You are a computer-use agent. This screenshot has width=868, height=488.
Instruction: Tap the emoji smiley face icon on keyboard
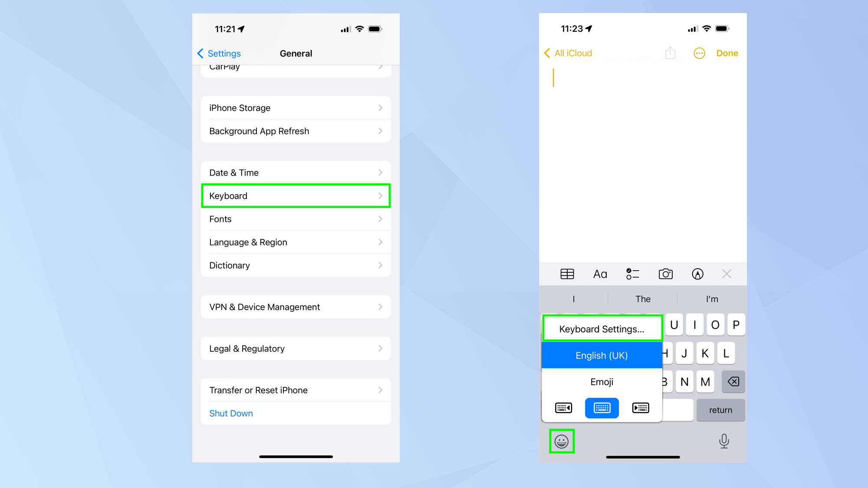[x=562, y=441]
